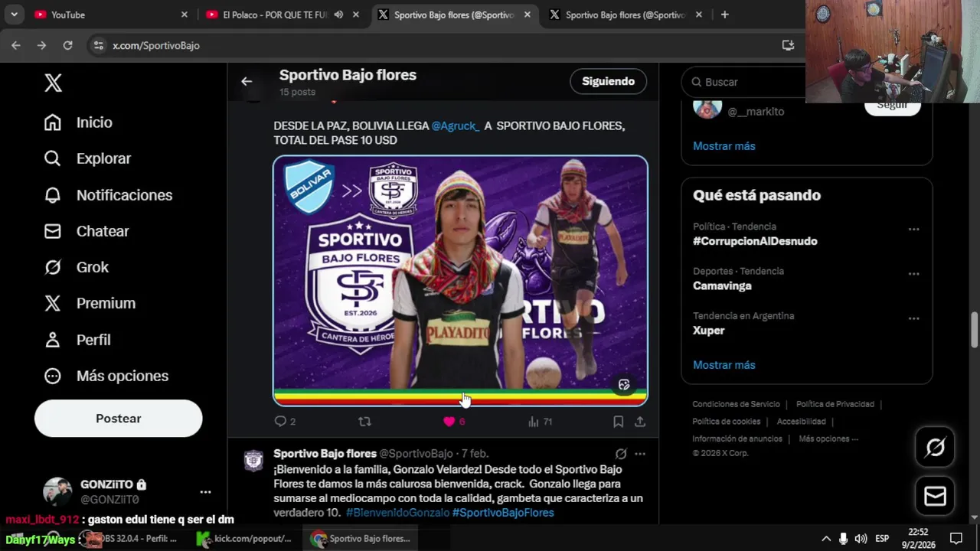This screenshot has width=980, height=551.
Task: Open the floating Grok button
Action: 936,448
